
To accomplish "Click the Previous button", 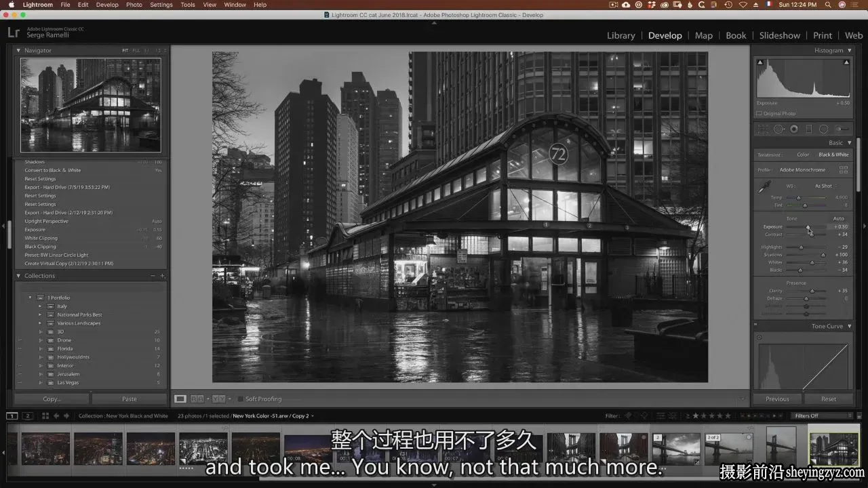I will click(x=778, y=399).
